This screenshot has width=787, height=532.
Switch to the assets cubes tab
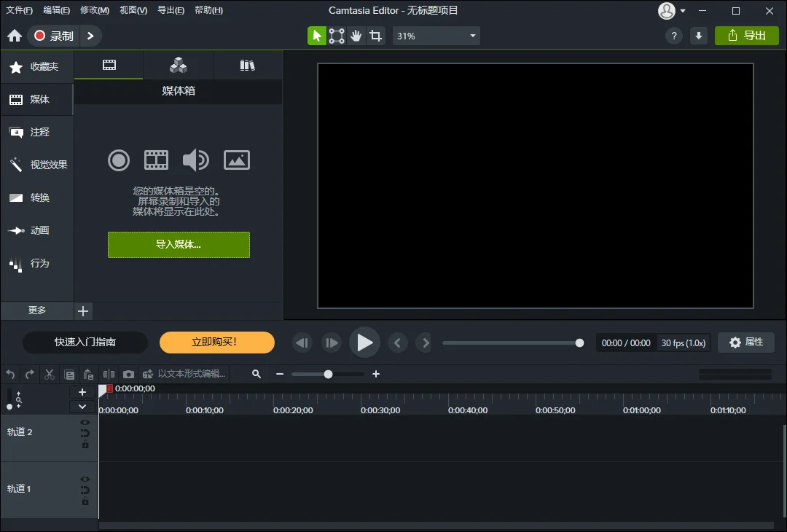pyautogui.click(x=179, y=65)
